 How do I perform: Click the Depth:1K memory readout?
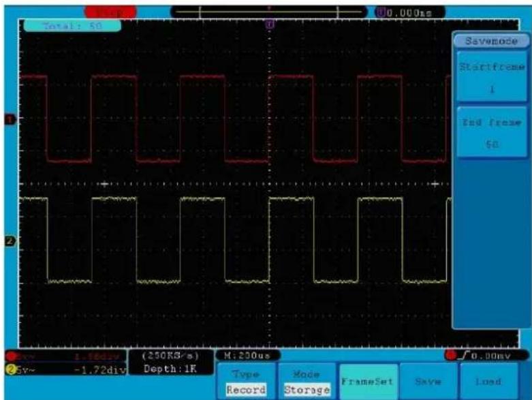tap(170, 369)
